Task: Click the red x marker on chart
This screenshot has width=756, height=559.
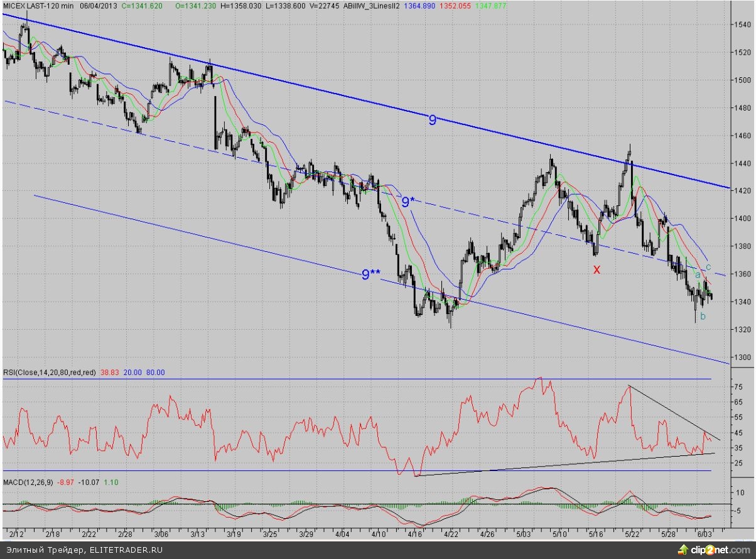Action: pos(597,269)
